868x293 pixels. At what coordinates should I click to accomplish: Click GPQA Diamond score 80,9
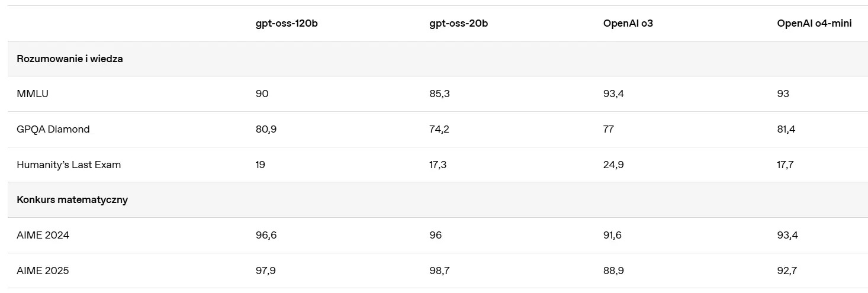click(266, 129)
